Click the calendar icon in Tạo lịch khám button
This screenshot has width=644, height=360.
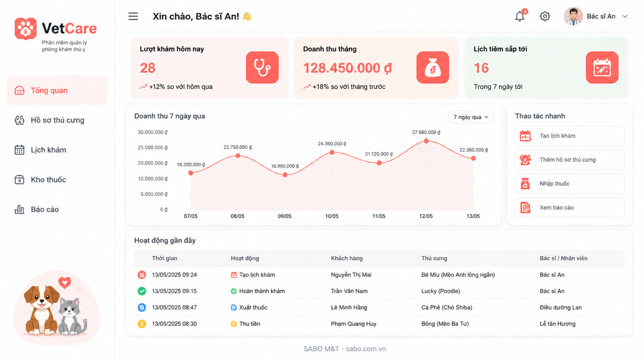pos(526,136)
